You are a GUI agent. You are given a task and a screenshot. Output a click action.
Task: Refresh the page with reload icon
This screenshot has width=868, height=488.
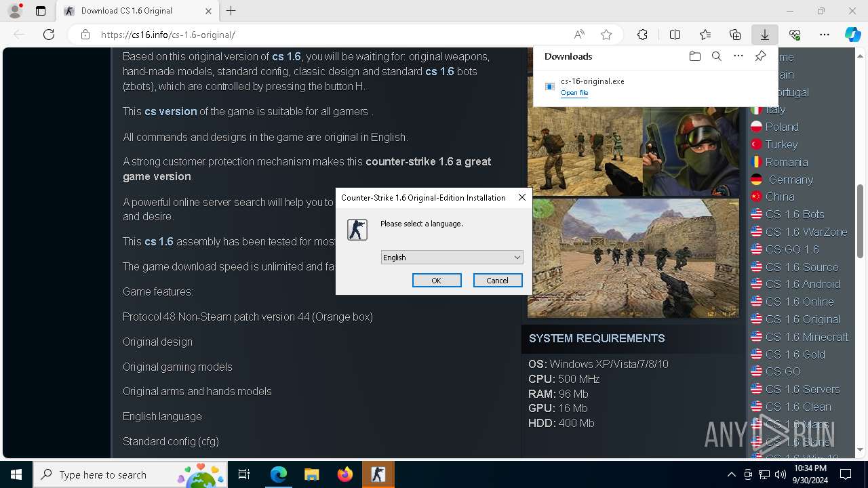pos(49,35)
